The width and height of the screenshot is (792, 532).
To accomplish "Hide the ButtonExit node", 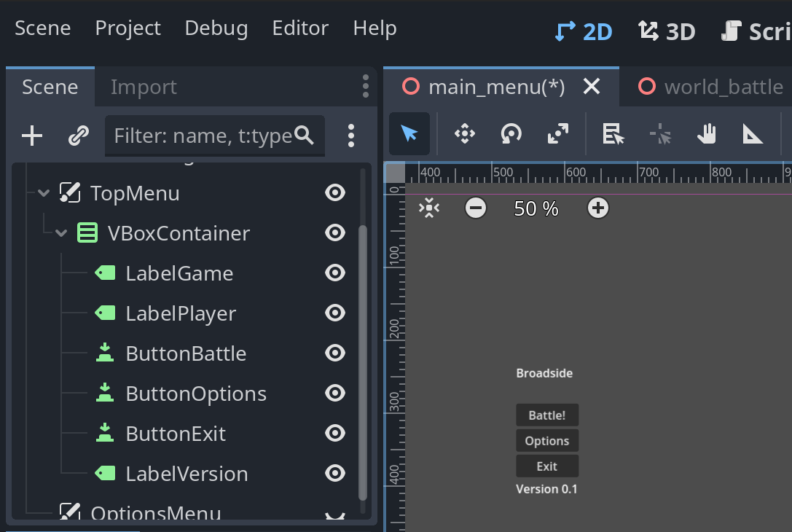I will [x=335, y=433].
